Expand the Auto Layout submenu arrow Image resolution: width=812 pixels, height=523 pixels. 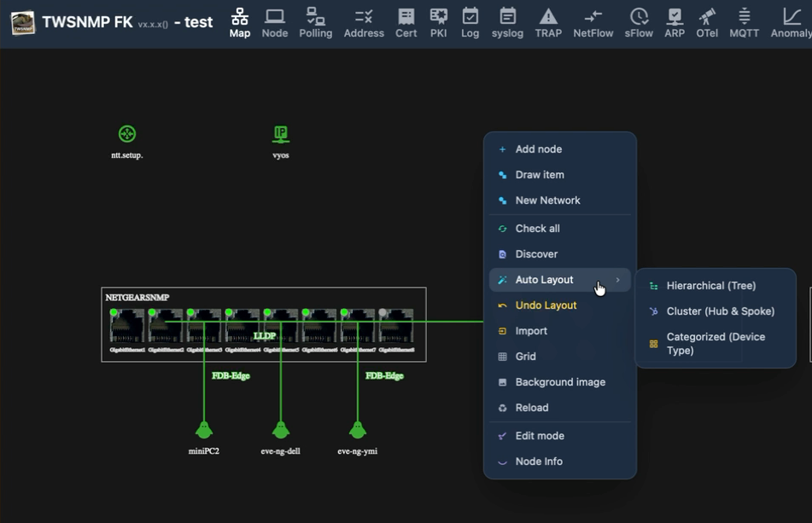617,280
